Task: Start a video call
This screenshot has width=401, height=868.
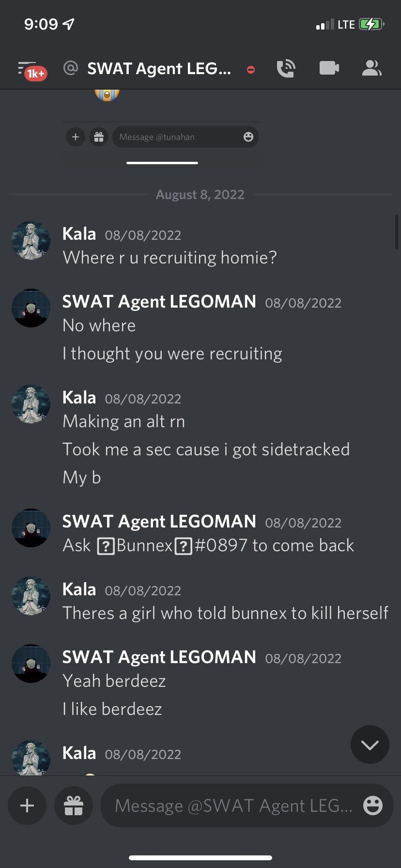Action: click(x=329, y=68)
